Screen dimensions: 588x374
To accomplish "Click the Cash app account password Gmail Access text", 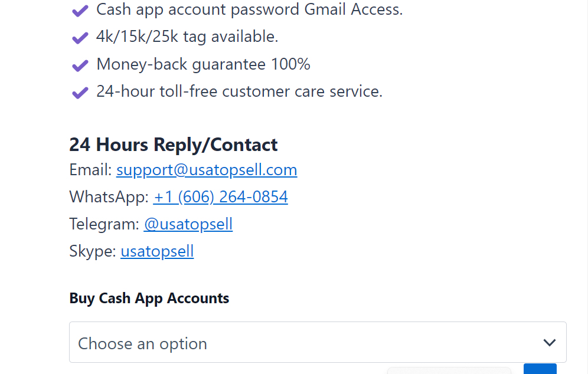I will tap(249, 10).
